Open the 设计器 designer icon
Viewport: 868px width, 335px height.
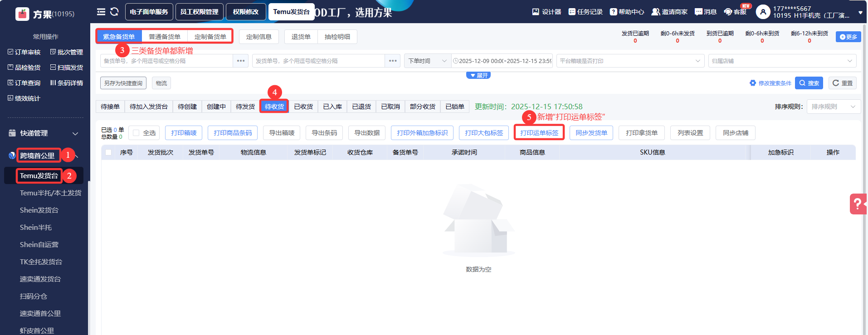click(x=536, y=12)
